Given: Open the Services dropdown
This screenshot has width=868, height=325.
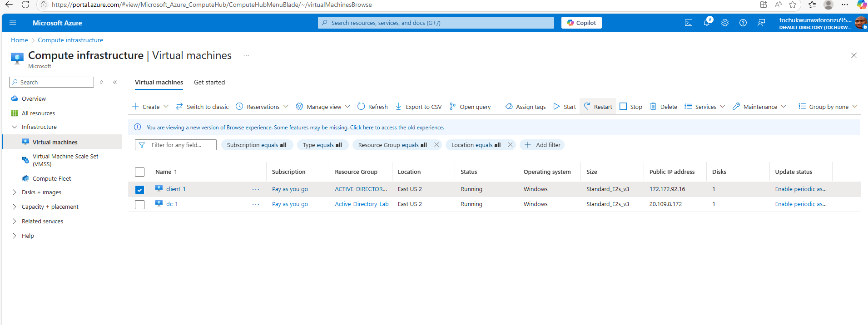Looking at the screenshot, I should pos(705,107).
